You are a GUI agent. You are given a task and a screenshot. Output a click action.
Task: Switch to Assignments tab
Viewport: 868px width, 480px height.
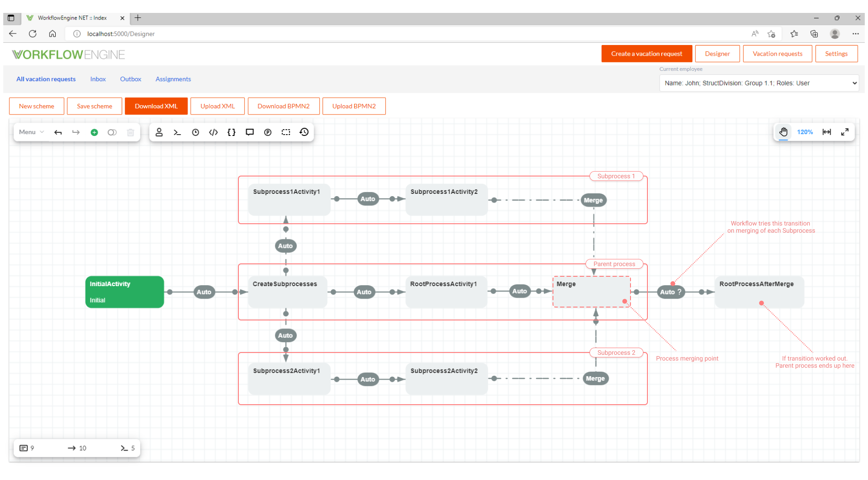click(173, 79)
